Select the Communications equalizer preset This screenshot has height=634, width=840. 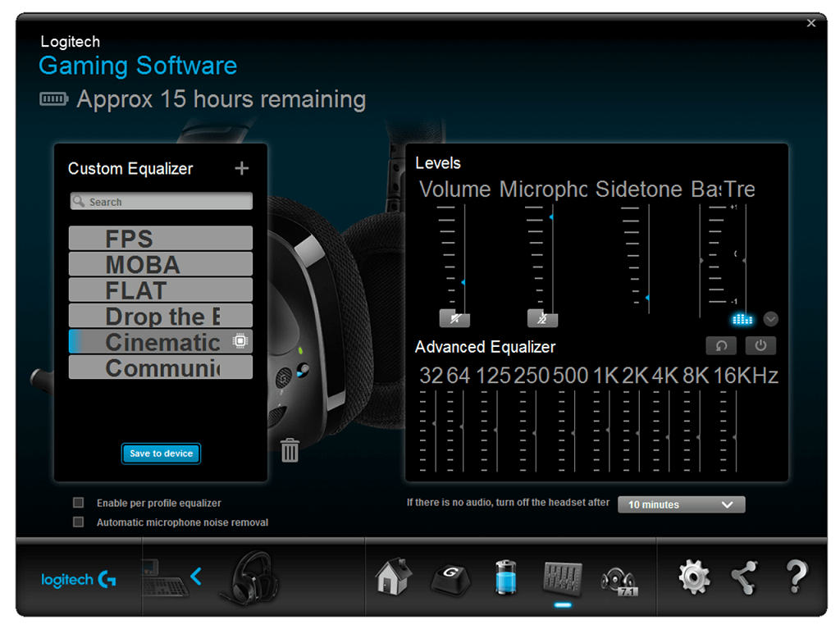161,367
